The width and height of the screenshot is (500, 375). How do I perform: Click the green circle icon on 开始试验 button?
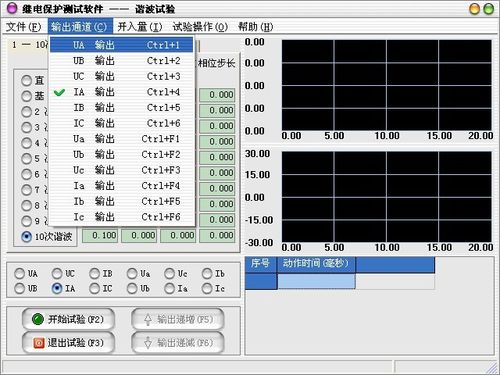pyautogui.click(x=38, y=319)
